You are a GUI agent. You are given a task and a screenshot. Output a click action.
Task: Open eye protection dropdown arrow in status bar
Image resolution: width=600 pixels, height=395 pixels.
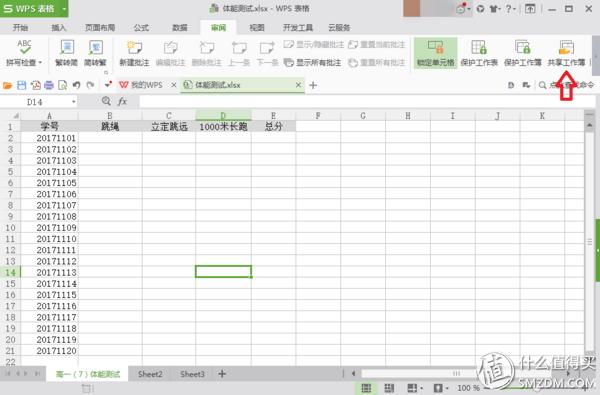pyautogui.click(x=447, y=388)
